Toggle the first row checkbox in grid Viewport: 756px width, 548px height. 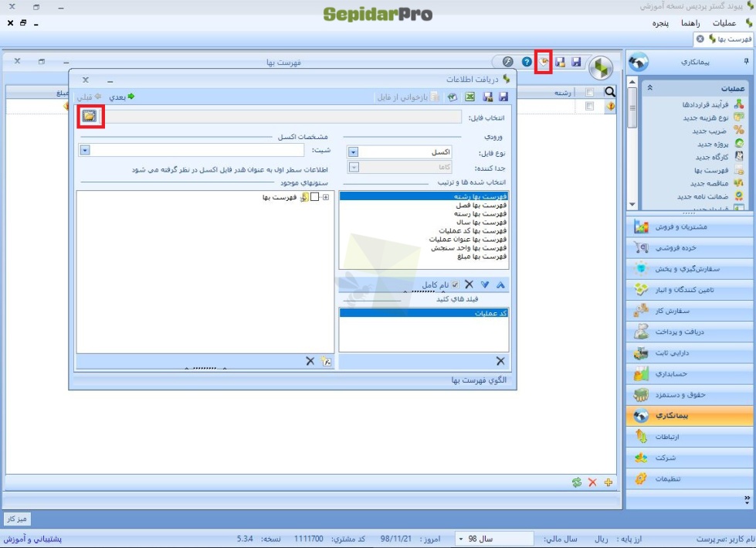589,106
